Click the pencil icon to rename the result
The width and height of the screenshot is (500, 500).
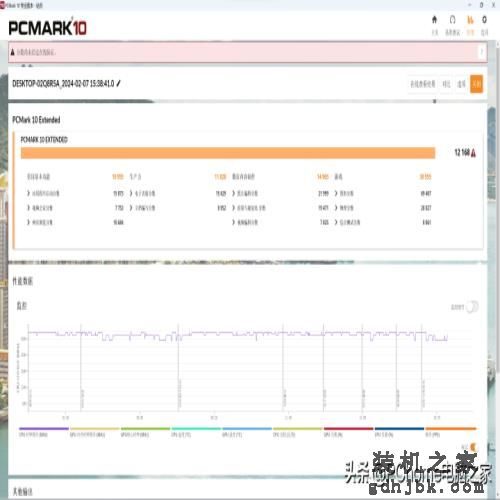(x=118, y=83)
